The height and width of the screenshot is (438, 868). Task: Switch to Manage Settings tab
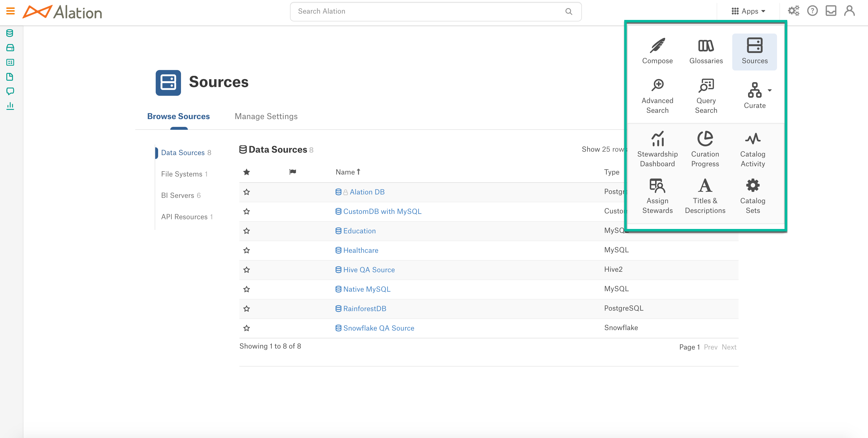[x=266, y=116]
